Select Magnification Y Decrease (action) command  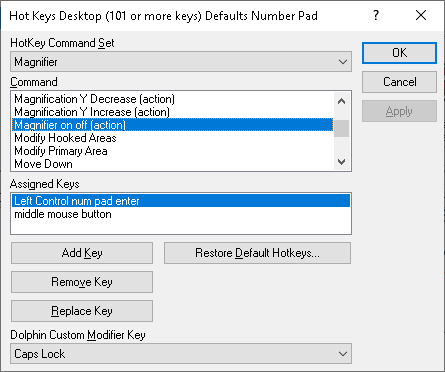coord(173,99)
